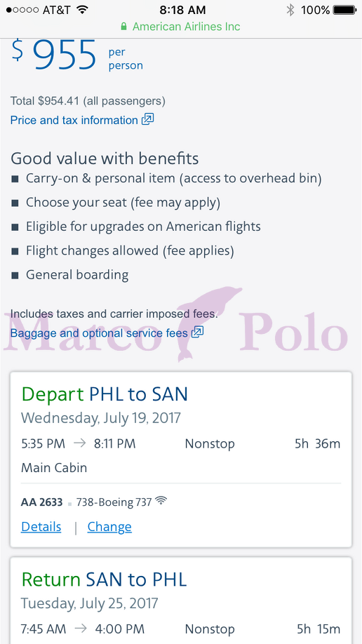
Task: Select the Return SAN to PHL card heading
Action: pos(104,579)
